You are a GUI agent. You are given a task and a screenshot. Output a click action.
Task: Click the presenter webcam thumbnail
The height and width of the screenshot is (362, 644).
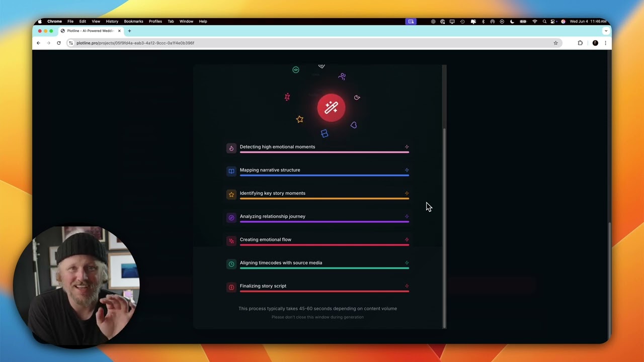[x=76, y=287]
